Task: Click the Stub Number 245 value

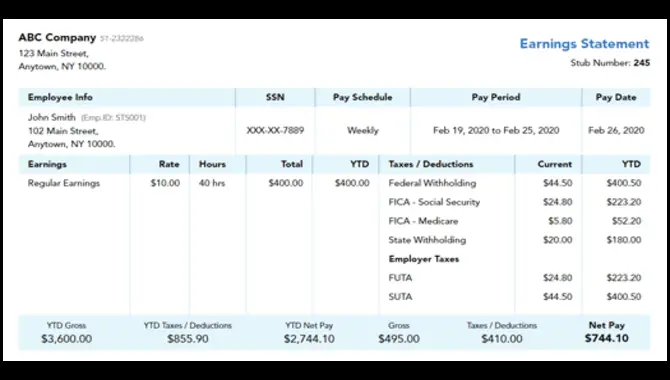Action: (x=641, y=63)
